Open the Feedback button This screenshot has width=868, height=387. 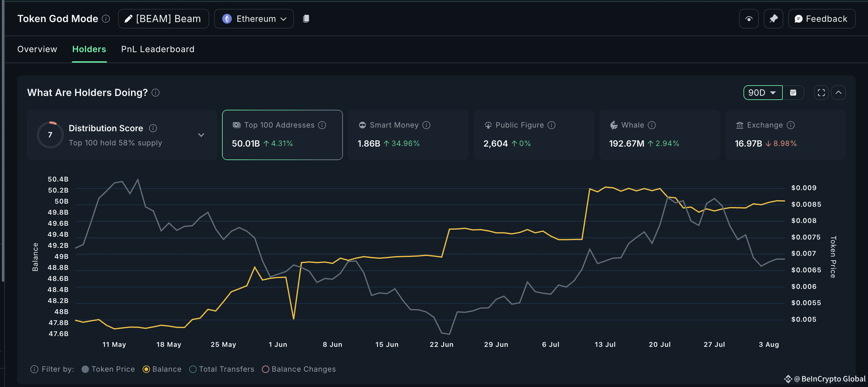(x=821, y=19)
